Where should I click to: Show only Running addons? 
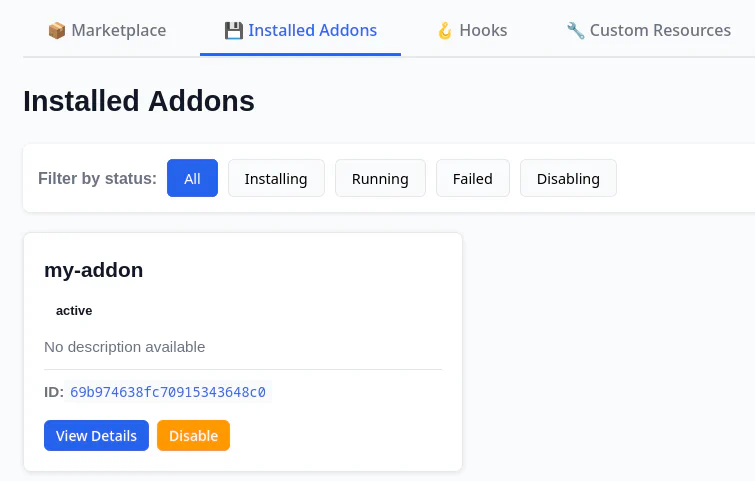[380, 178]
